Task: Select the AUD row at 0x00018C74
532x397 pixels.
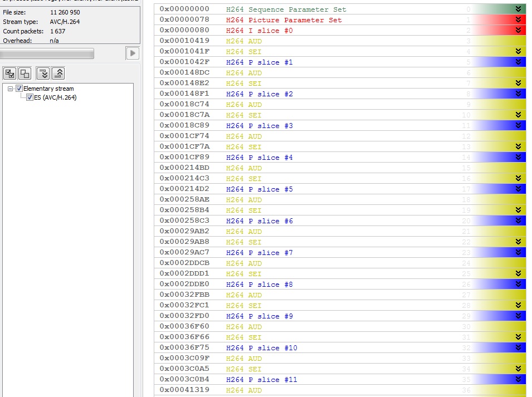Action: 340,105
